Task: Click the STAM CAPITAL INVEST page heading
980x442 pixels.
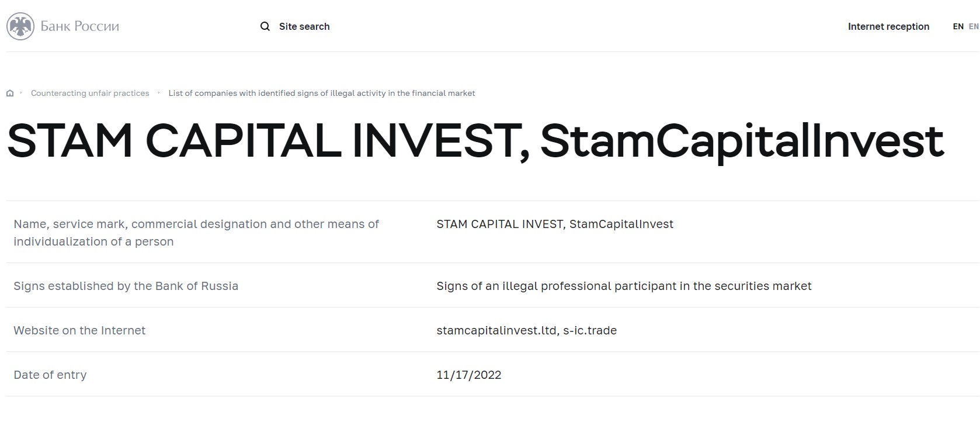Action: (x=475, y=141)
